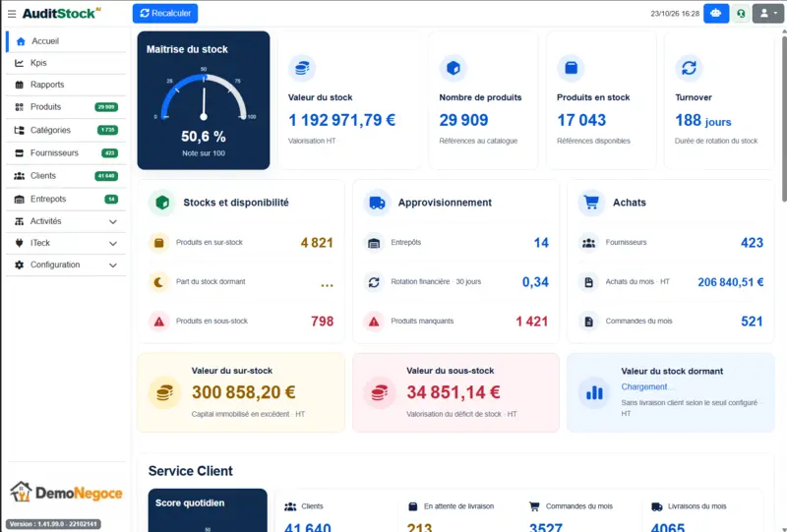The image size is (787, 532).
Task: Click the vertical page scrollbar
Action: coord(784,118)
